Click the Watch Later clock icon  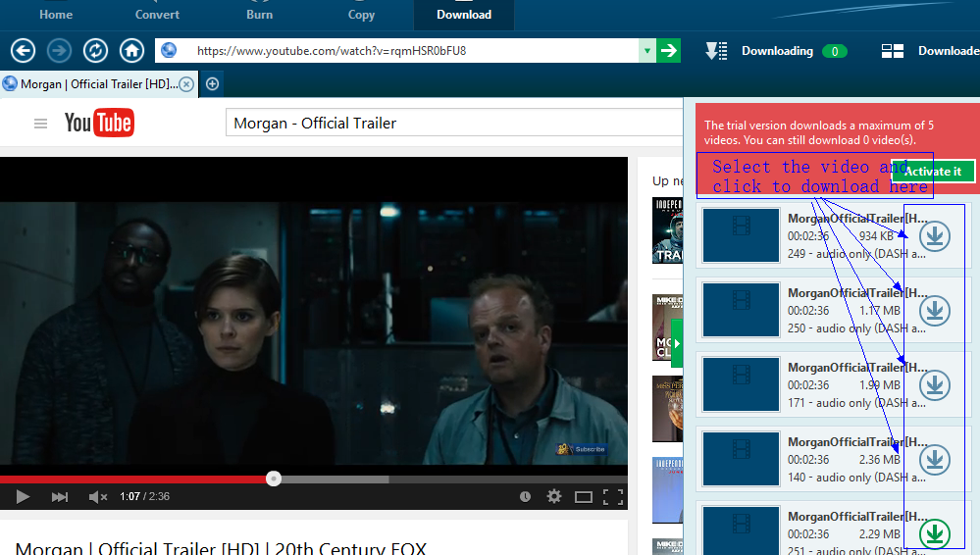pyautogui.click(x=525, y=496)
